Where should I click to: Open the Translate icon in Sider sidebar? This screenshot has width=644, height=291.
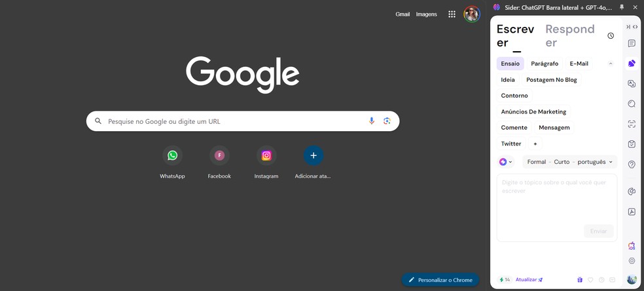click(x=632, y=83)
